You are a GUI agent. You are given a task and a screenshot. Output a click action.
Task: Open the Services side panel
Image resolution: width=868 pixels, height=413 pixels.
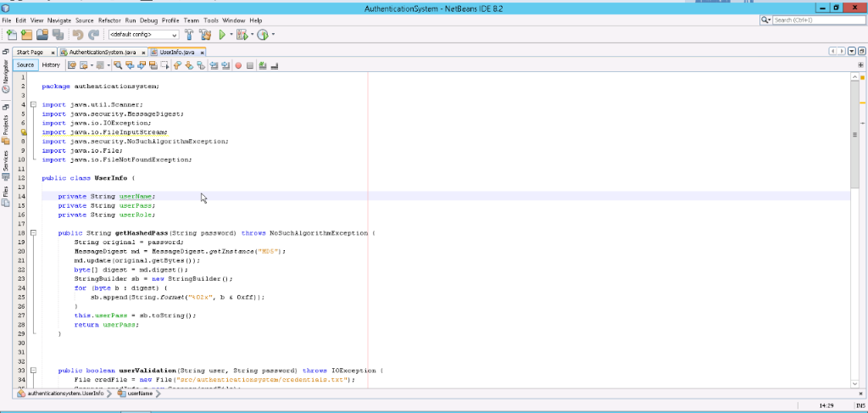pos(6,165)
